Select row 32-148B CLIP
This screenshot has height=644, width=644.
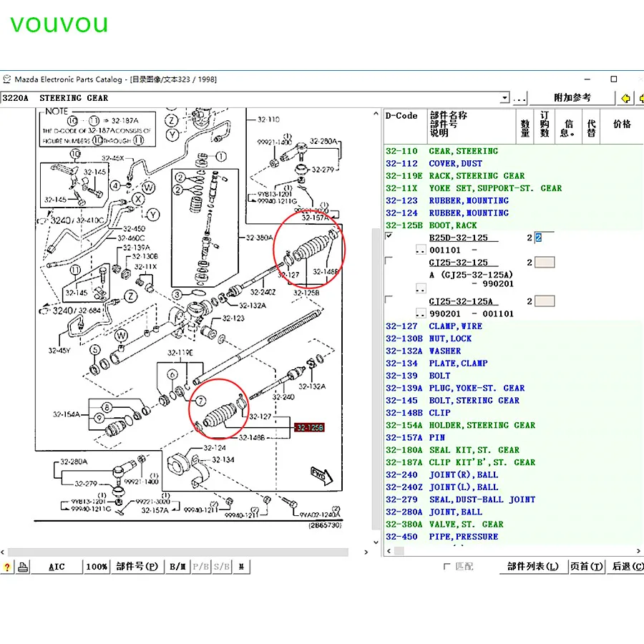[513, 413]
